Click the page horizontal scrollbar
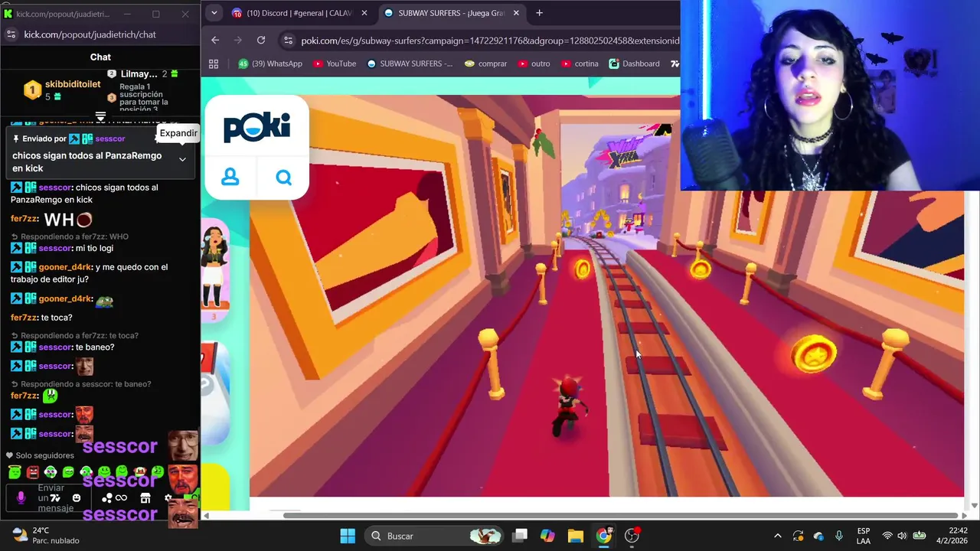 coord(620,515)
